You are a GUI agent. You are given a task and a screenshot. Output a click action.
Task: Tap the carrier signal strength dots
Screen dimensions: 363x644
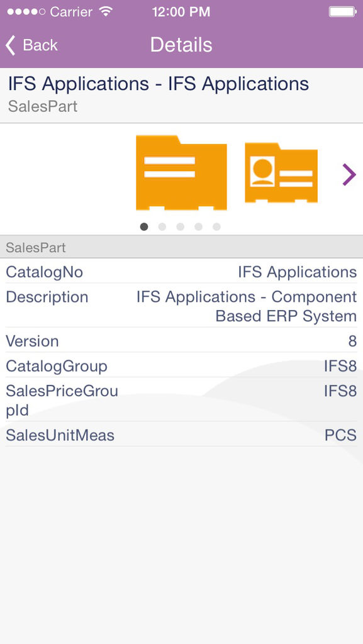(26, 11)
